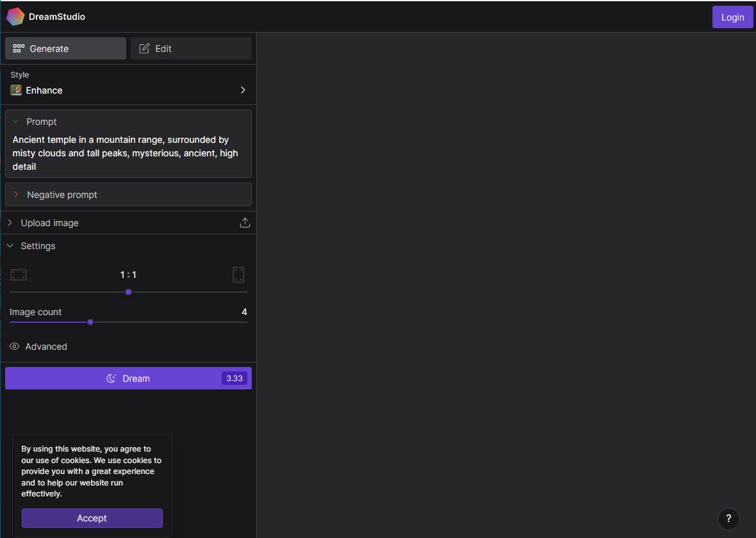
Task: Collapse the Prompt section
Action: coord(15,122)
